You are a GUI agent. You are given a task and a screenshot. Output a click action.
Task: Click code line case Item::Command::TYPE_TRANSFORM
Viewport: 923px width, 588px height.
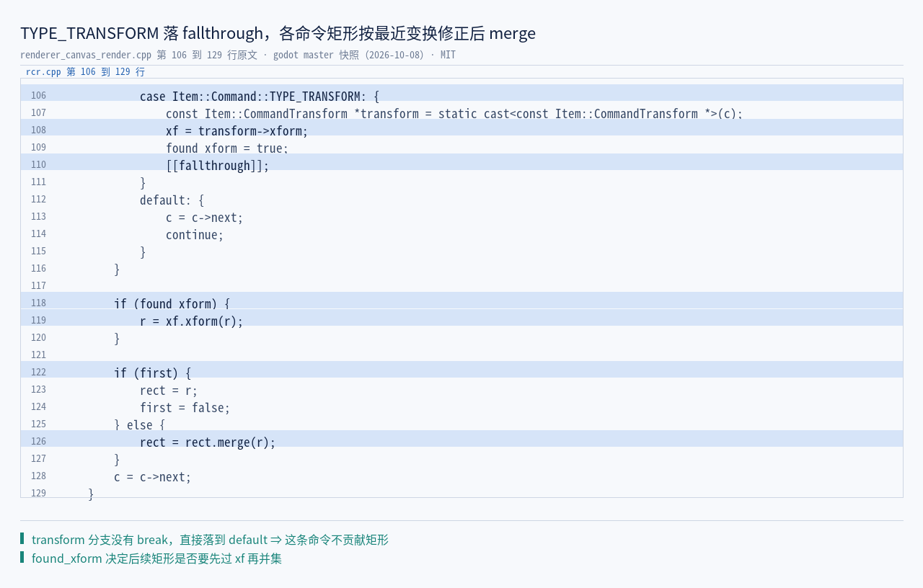point(260,97)
